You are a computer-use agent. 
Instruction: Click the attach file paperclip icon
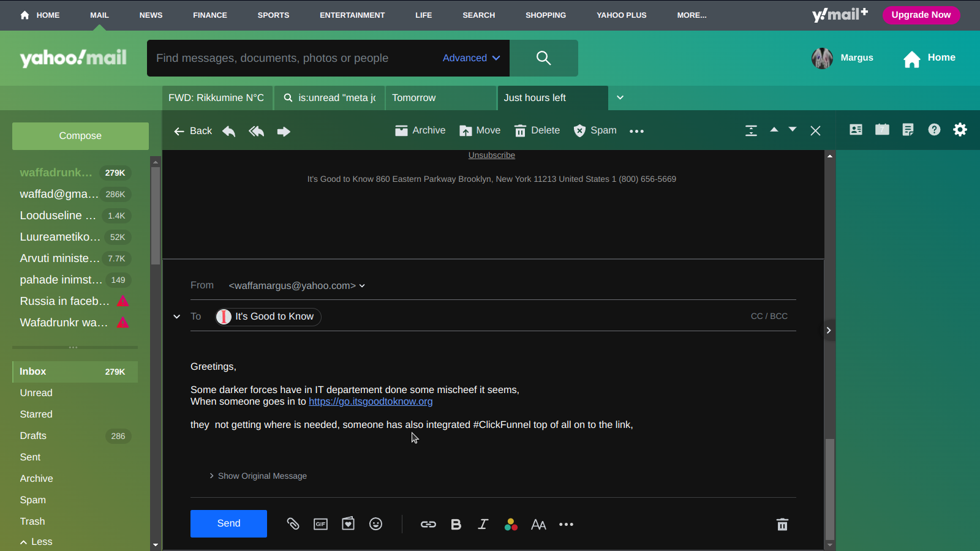tap(293, 524)
